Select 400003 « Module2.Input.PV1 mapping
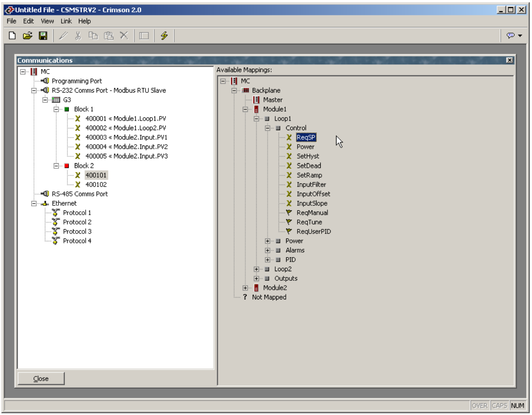The image size is (532, 415). tap(126, 137)
